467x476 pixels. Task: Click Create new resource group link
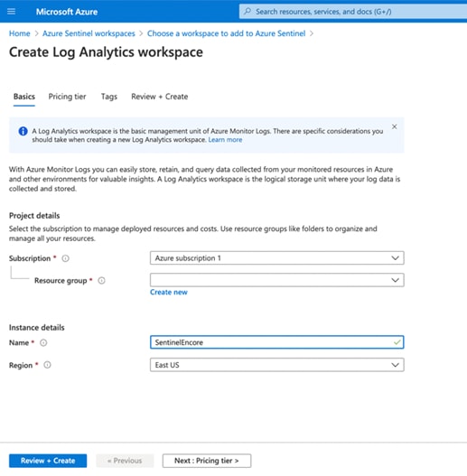[x=169, y=292]
